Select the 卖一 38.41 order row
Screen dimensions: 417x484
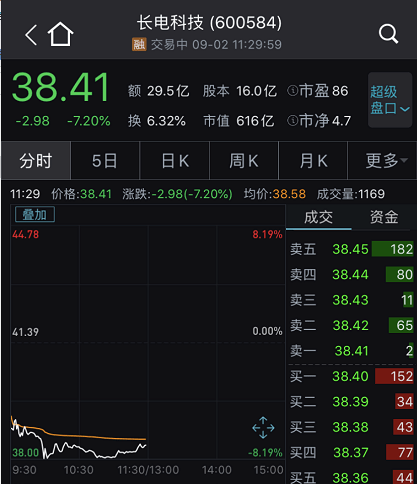[352, 351]
